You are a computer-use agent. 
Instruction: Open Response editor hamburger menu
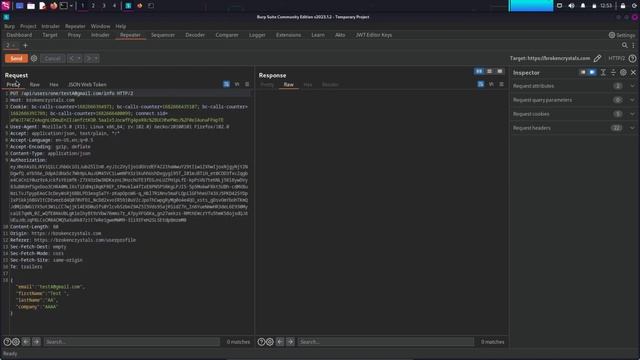(501, 84)
